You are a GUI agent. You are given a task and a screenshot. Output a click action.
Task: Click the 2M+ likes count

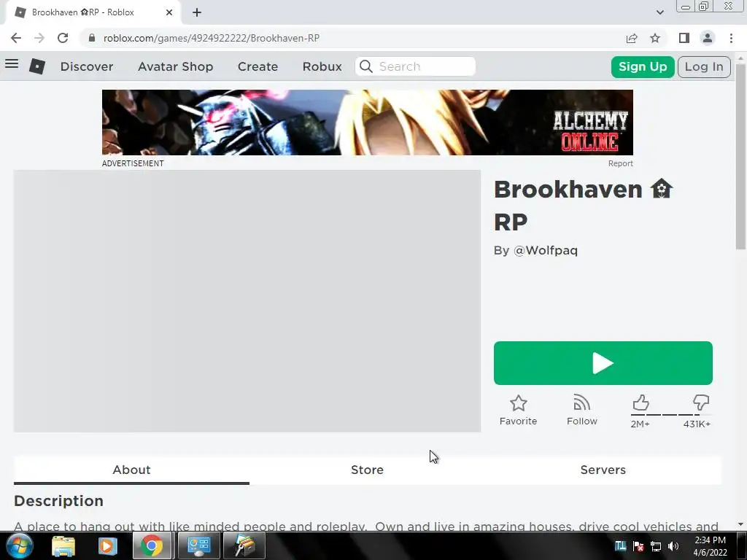point(640,424)
